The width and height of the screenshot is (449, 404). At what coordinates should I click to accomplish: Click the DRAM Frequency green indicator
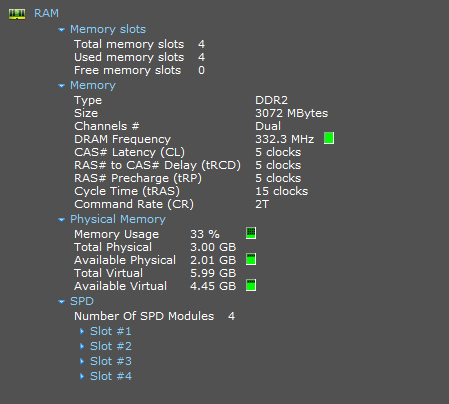(x=329, y=138)
